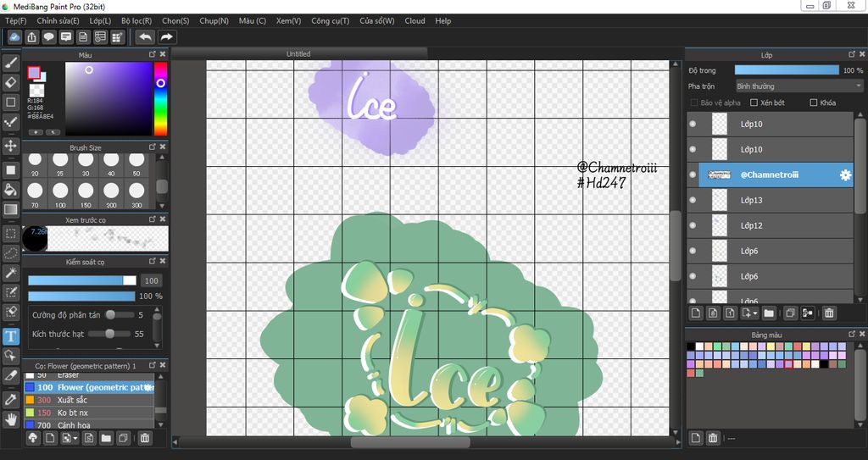Image resolution: width=868 pixels, height=460 pixels.
Task: Hide the first Lớp10 layer
Action: 693,124
